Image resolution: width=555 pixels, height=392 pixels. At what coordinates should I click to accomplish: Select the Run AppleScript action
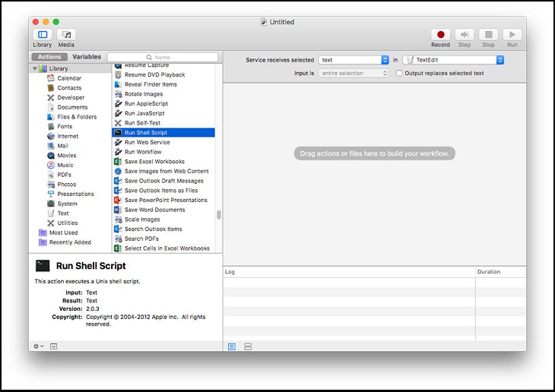(163, 103)
